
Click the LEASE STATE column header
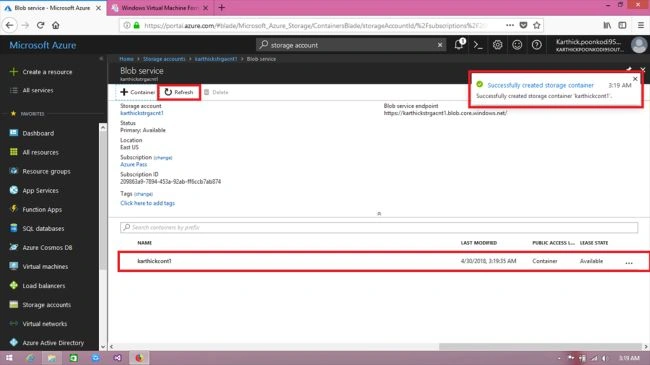click(x=594, y=243)
